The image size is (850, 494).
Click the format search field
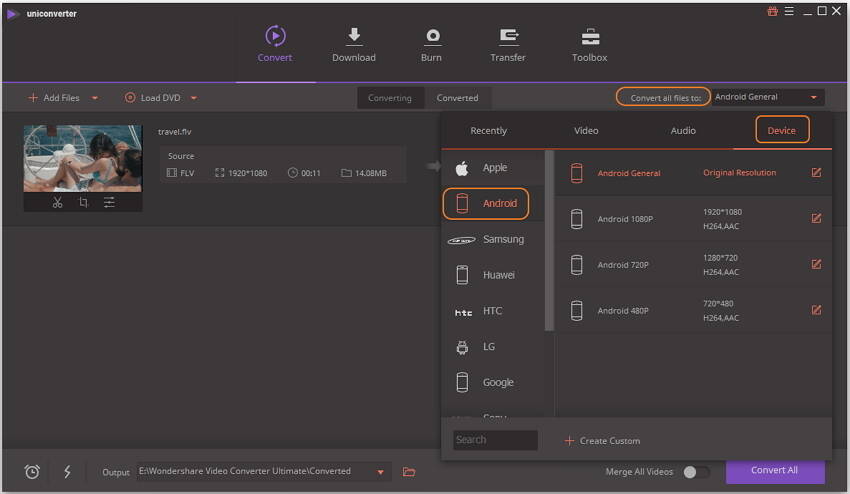coord(495,440)
